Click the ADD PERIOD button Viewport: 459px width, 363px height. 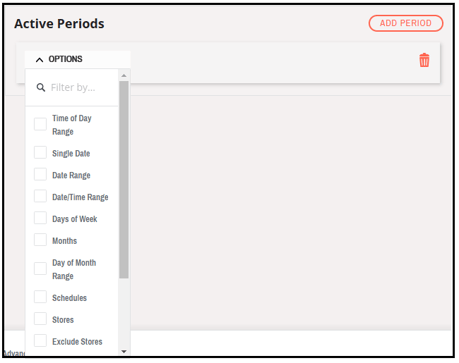pos(406,23)
